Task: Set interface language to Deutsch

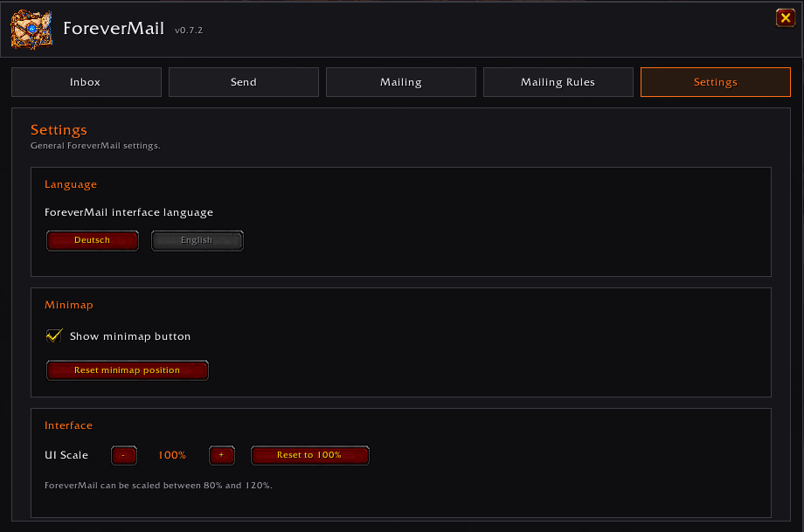Action: pos(93,240)
